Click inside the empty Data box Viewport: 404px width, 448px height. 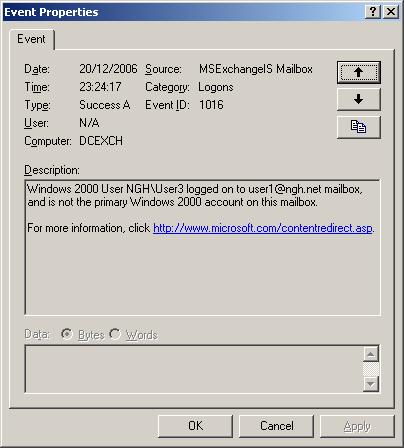coord(194,369)
